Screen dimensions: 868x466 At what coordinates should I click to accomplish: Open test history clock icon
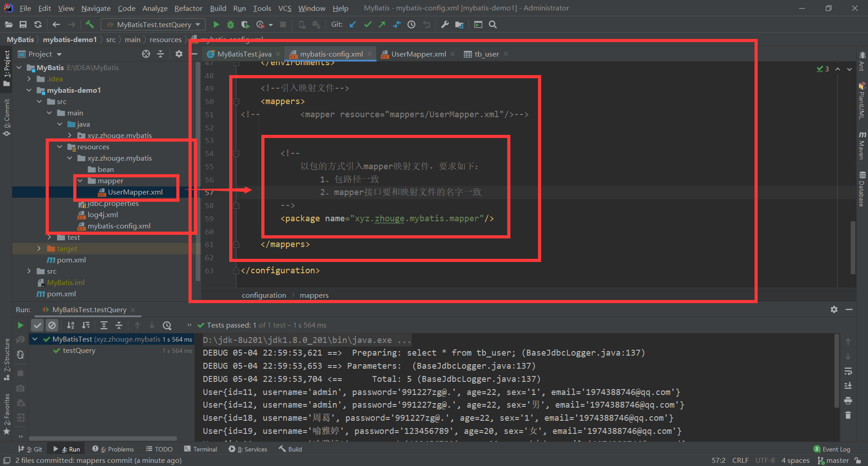pyautogui.click(x=167, y=325)
